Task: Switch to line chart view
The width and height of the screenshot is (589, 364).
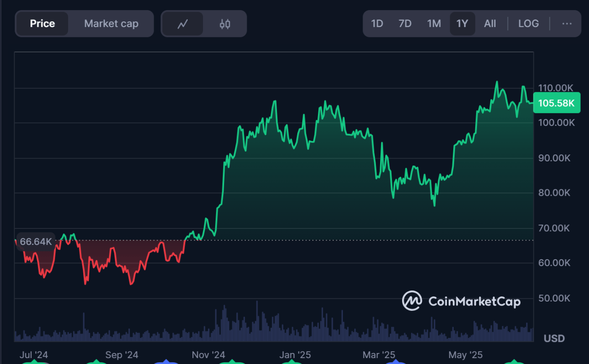Action: tap(182, 24)
